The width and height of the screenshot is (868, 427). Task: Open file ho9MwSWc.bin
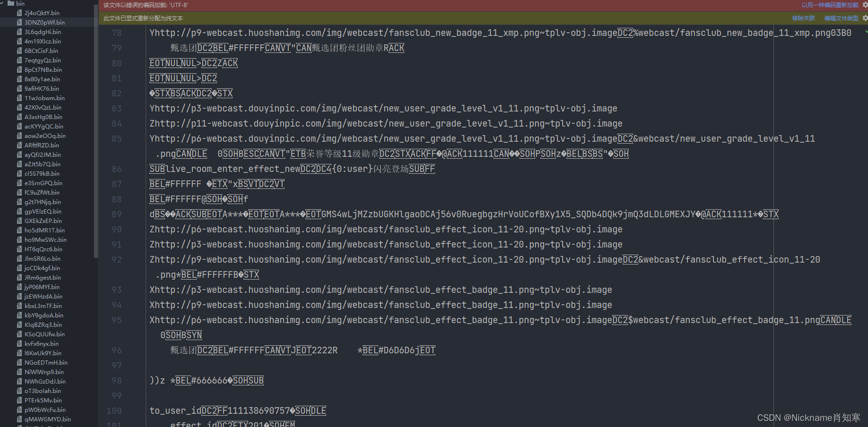pos(45,239)
